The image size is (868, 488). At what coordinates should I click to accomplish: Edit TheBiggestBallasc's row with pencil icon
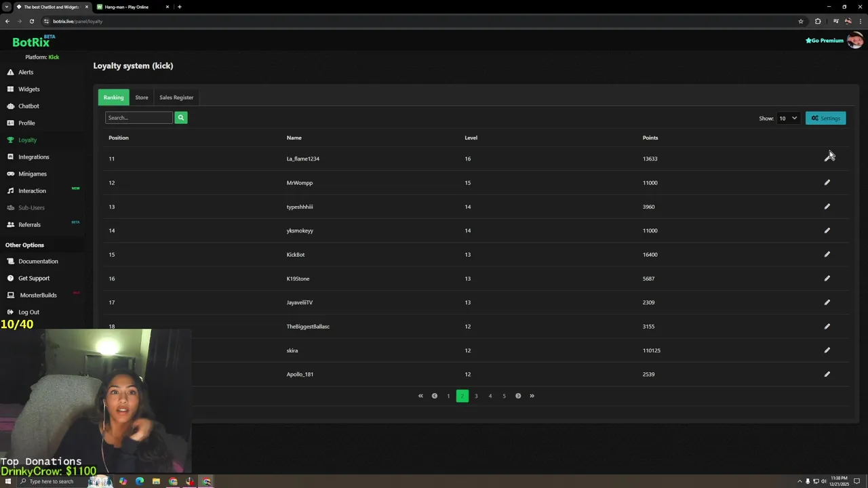(827, 326)
